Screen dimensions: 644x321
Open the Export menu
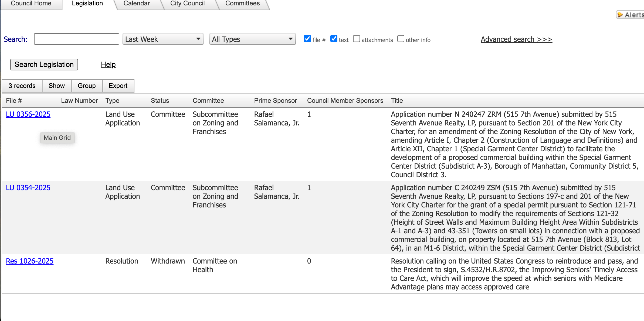[x=118, y=86]
